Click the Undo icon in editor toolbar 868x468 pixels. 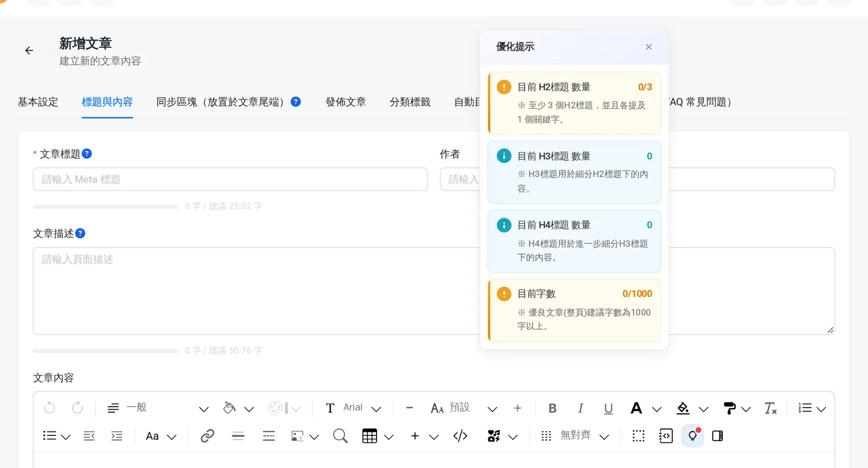[x=50, y=408]
